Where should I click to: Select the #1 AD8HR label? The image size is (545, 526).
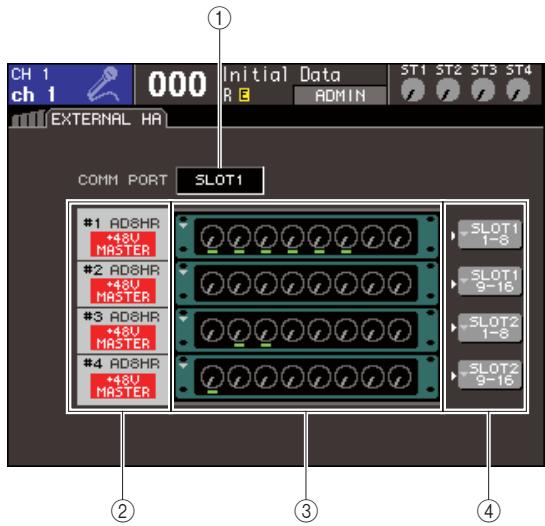point(122,223)
